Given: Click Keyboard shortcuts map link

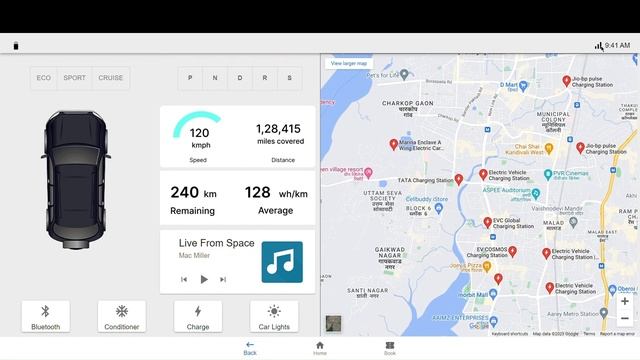Looking at the screenshot, I should pos(510,334).
